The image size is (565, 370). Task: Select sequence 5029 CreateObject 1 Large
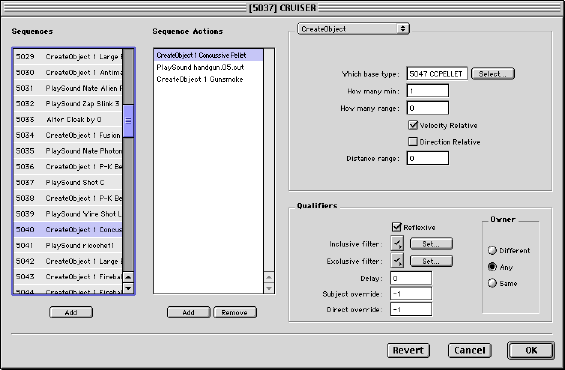pos(68,57)
